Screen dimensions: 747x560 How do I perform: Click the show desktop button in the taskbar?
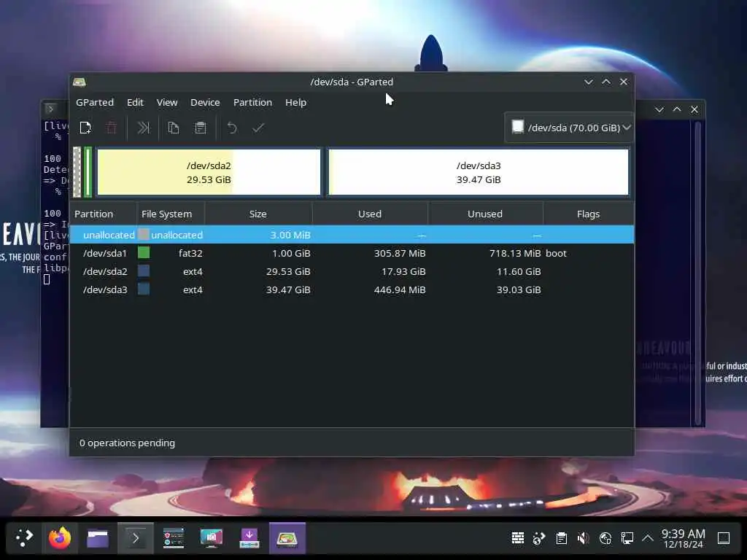pos(724,538)
